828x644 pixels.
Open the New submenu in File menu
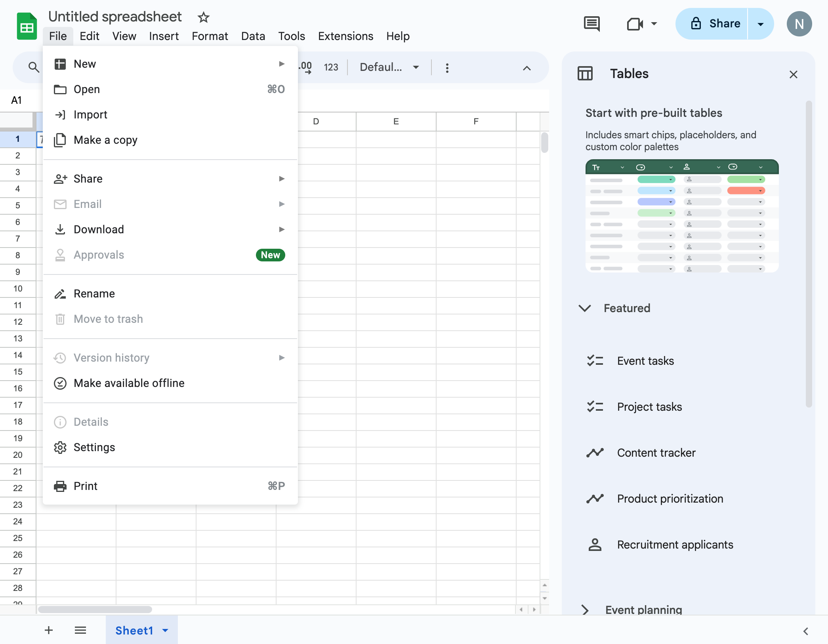click(170, 64)
